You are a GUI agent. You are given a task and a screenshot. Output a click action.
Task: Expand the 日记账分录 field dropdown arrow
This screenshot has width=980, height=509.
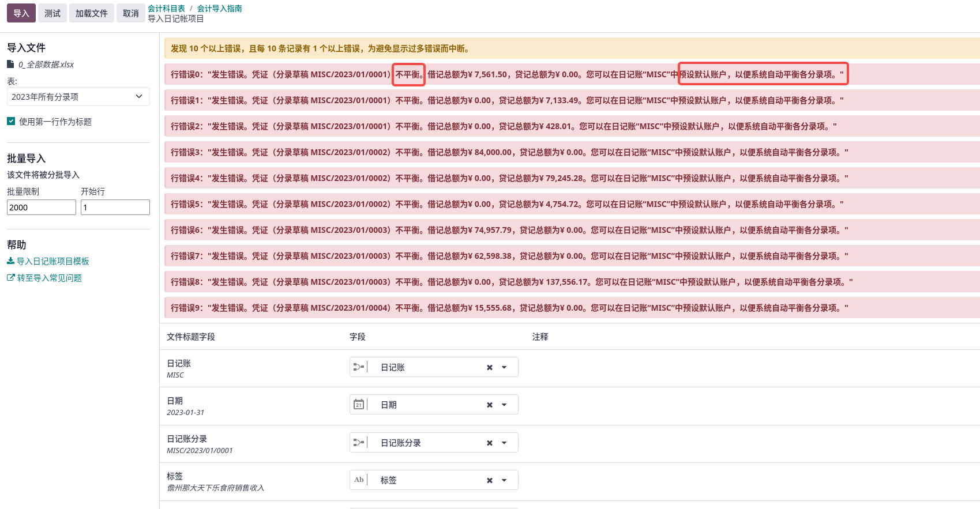pyautogui.click(x=504, y=443)
